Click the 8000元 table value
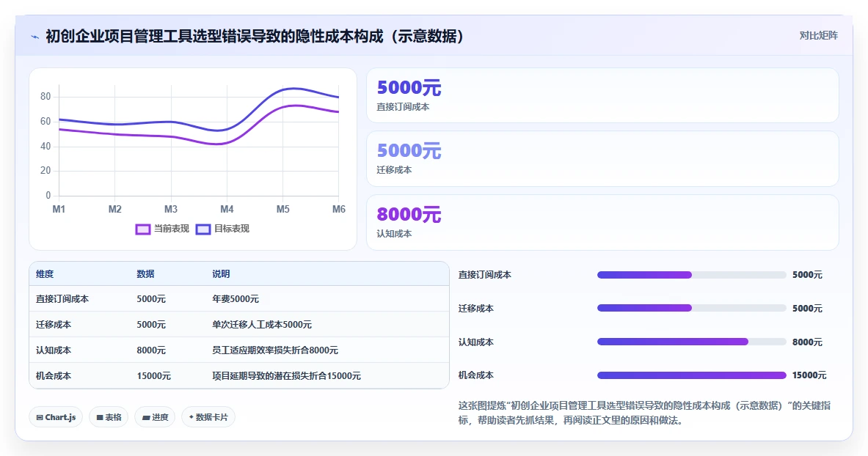This screenshot has width=868, height=456. 151,350
